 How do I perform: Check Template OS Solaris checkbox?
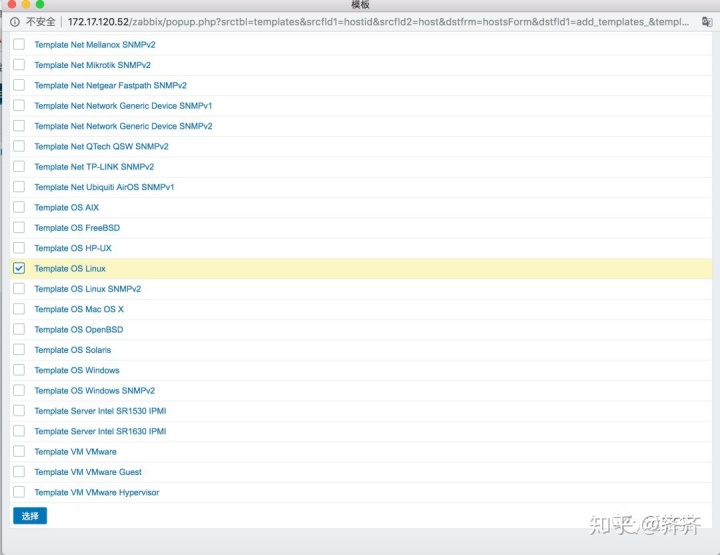click(x=19, y=350)
